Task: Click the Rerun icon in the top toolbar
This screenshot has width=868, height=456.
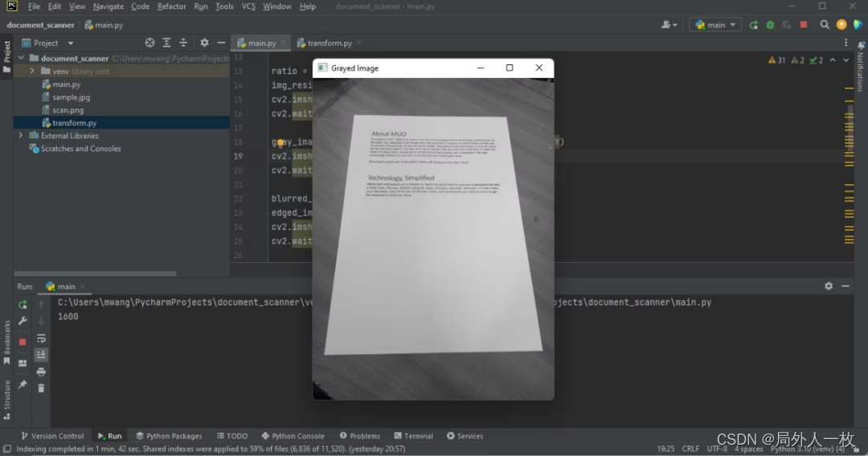Action: (753, 25)
